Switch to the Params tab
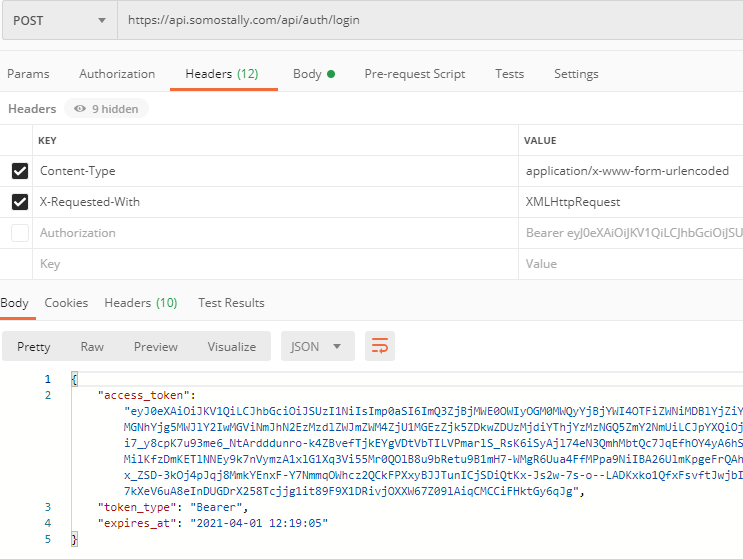The height and width of the screenshot is (559, 743). coord(28,74)
